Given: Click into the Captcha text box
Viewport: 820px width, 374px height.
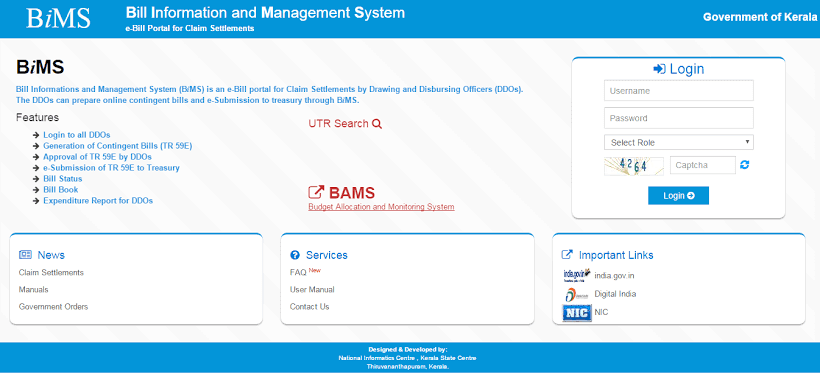Looking at the screenshot, I should click(702, 165).
